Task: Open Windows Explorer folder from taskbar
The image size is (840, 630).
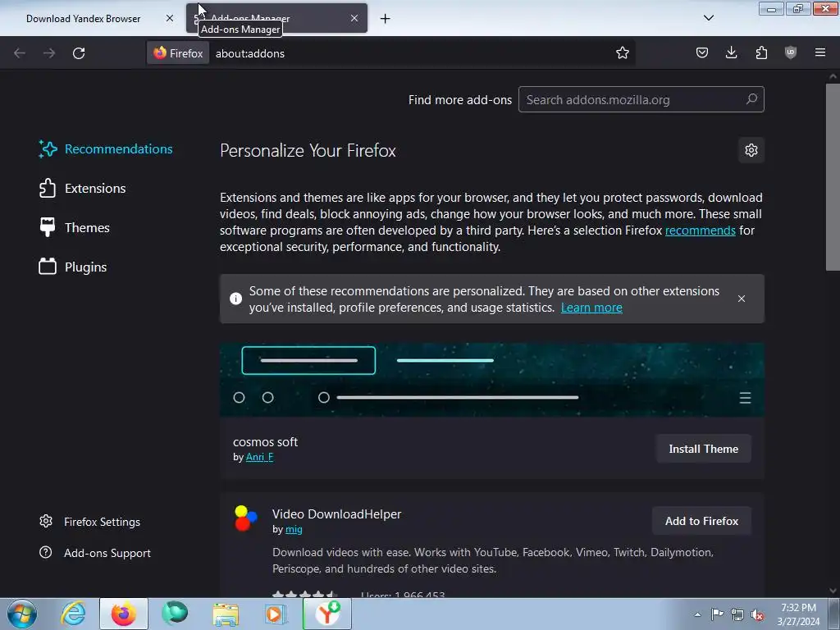Action: [226, 614]
